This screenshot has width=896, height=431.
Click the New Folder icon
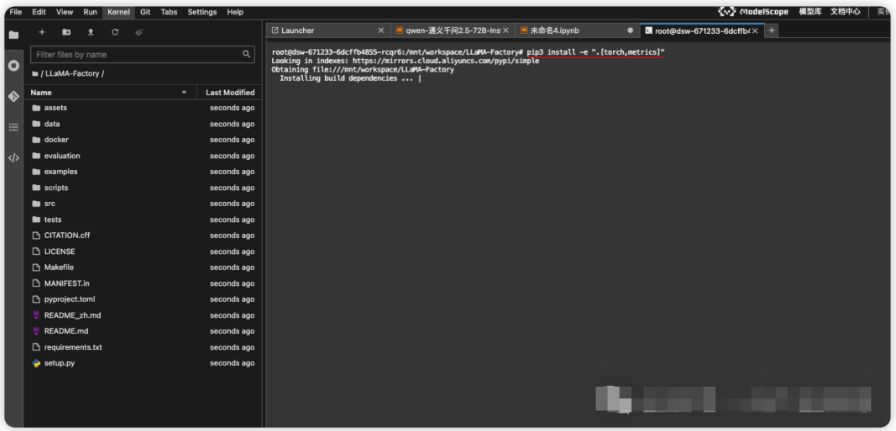pos(66,32)
